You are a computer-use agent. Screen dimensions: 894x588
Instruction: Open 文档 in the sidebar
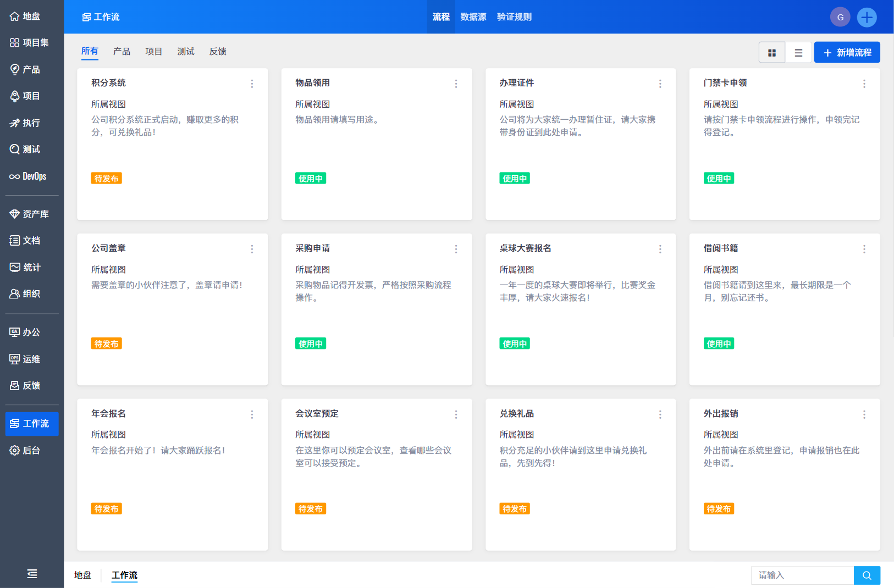click(x=25, y=241)
